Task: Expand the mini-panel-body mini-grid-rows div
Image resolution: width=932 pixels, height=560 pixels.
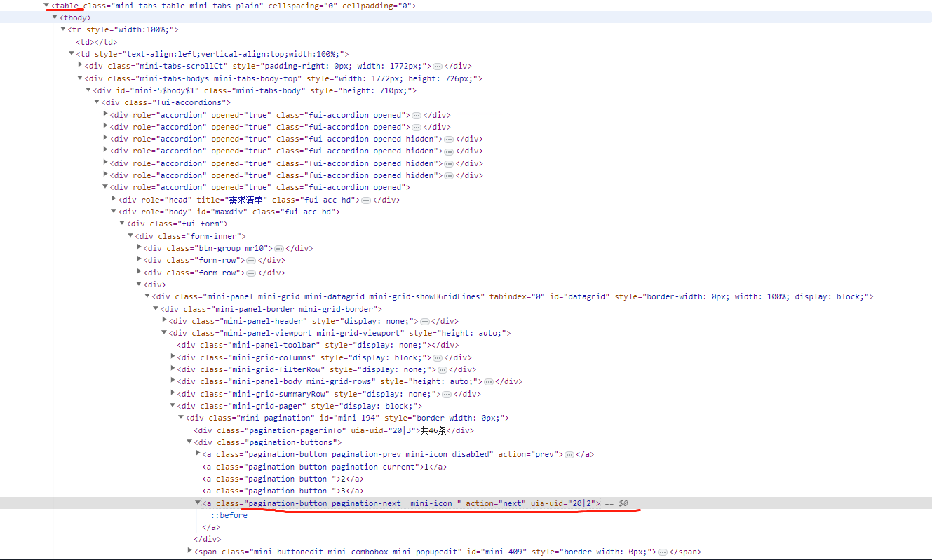Action: (173, 381)
